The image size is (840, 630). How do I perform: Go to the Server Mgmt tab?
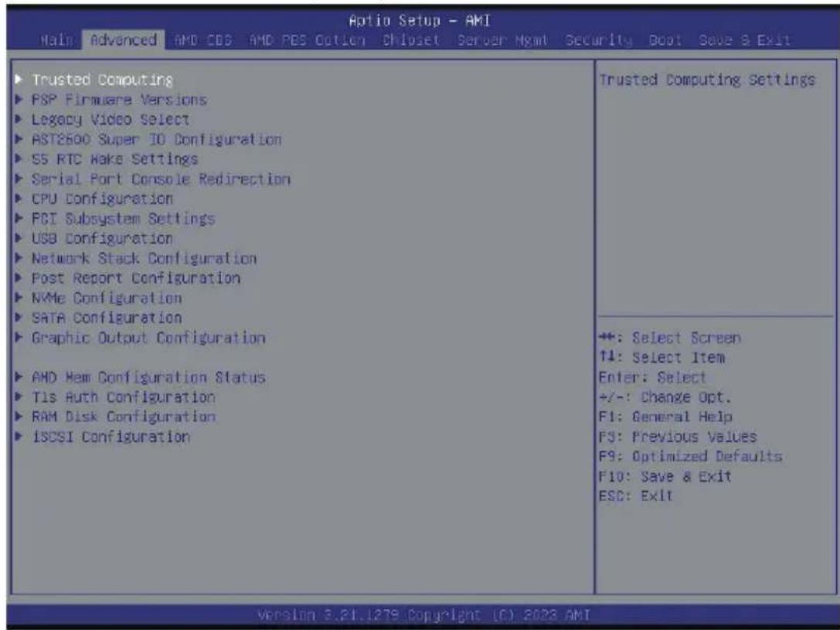[502, 40]
